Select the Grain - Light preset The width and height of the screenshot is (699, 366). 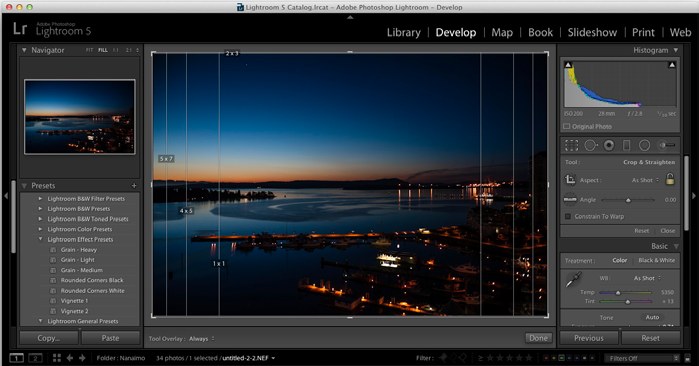coord(78,260)
